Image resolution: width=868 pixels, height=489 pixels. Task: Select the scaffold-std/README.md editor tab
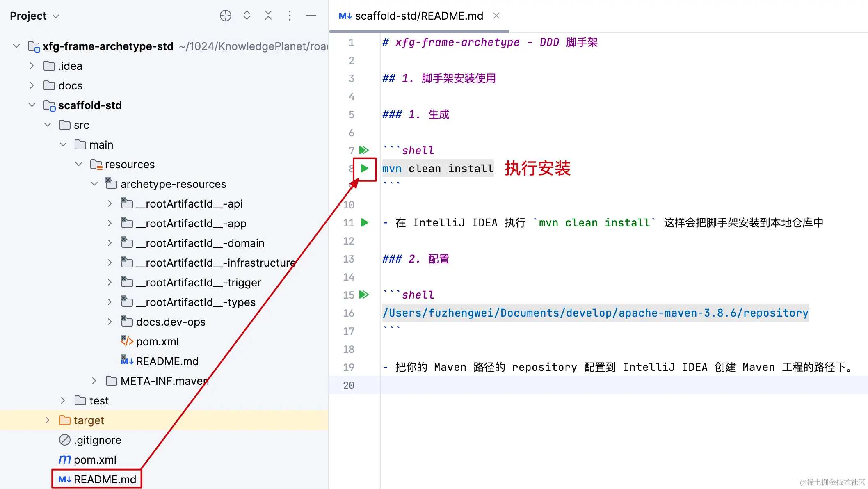click(x=418, y=16)
